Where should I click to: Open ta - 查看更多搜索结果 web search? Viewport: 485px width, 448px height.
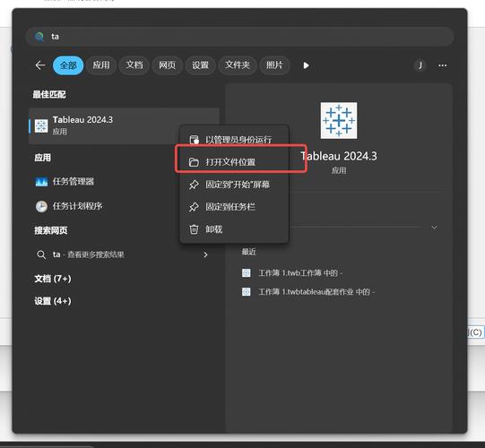(124, 254)
